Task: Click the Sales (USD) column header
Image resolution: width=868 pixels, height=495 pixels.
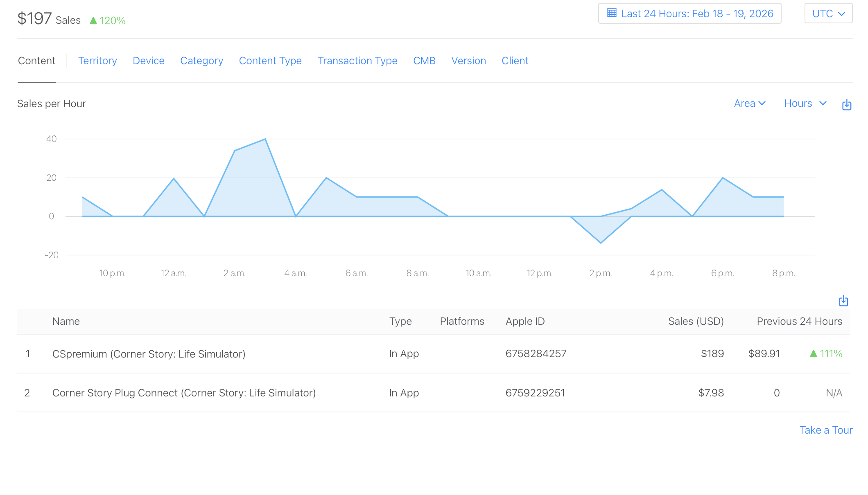Action: tap(696, 321)
